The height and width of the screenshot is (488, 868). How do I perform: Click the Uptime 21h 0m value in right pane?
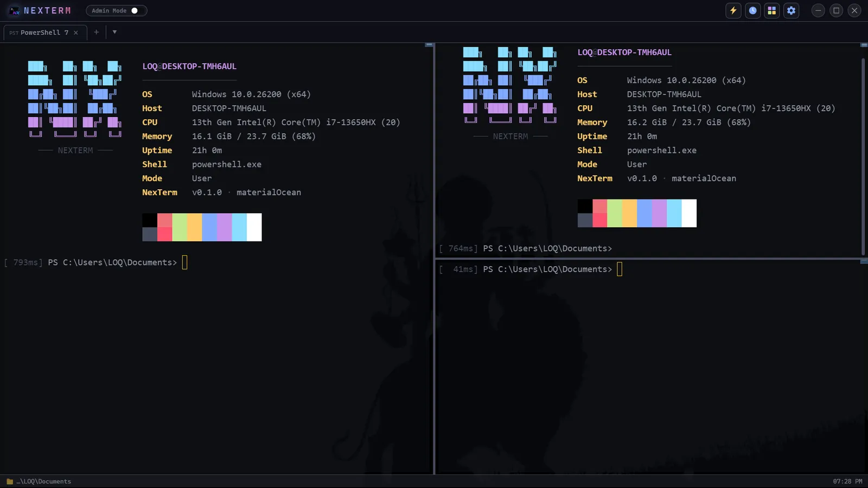pos(642,136)
